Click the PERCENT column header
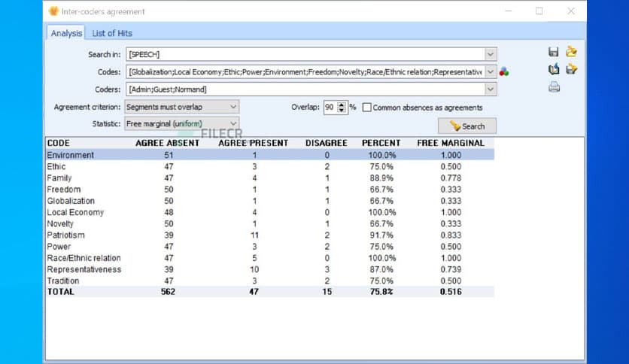 381,143
